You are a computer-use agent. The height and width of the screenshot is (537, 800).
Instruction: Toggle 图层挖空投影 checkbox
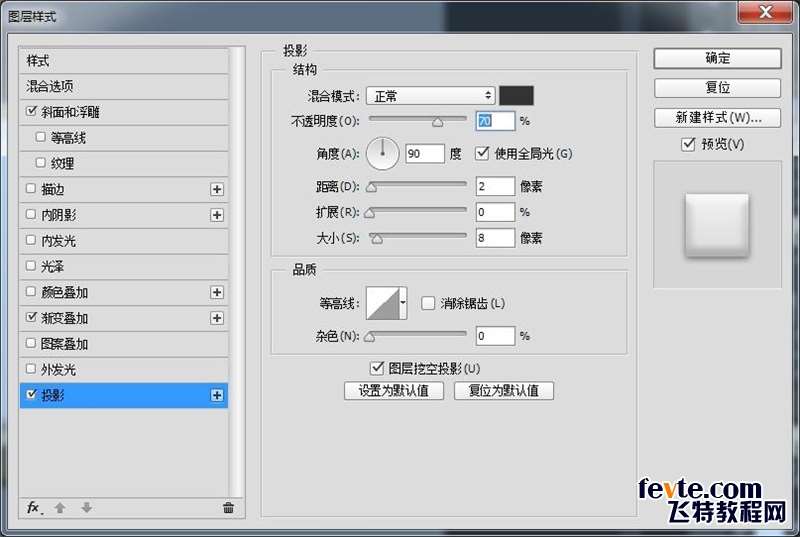click(377, 368)
